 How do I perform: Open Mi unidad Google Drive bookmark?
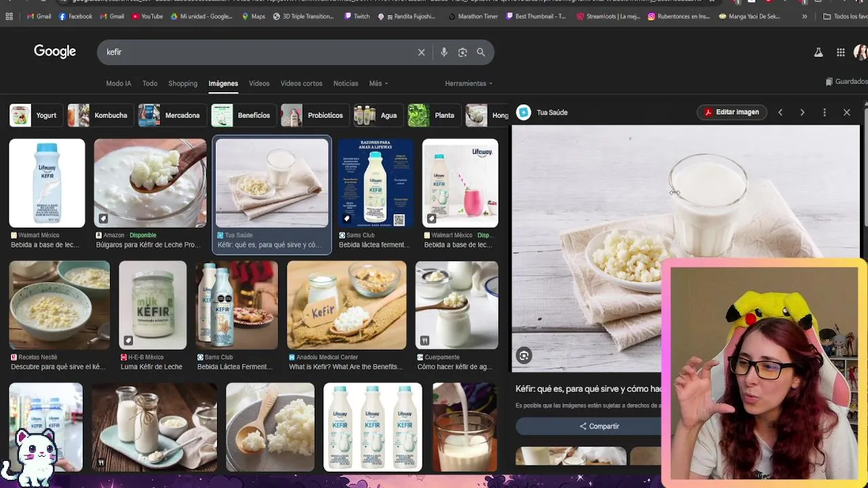(201, 16)
